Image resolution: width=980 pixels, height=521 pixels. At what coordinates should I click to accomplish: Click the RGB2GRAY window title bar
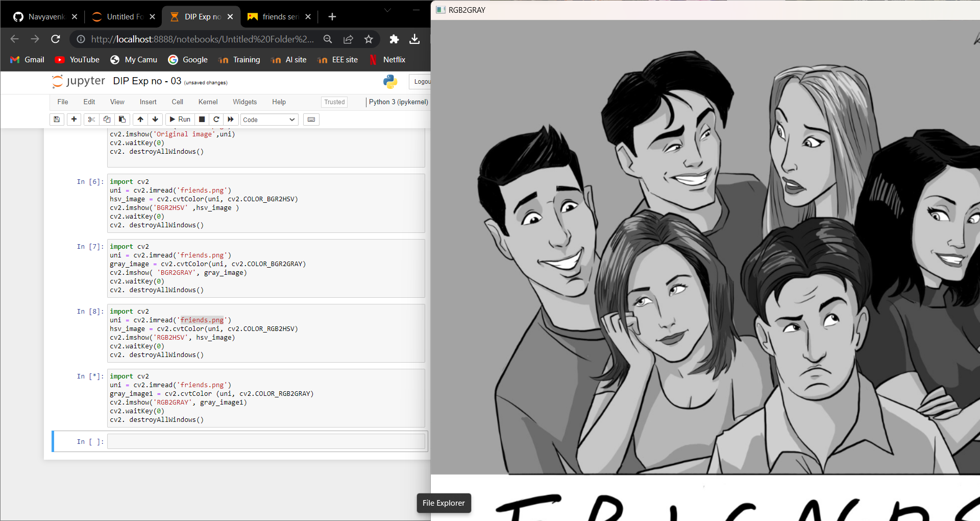click(705, 10)
